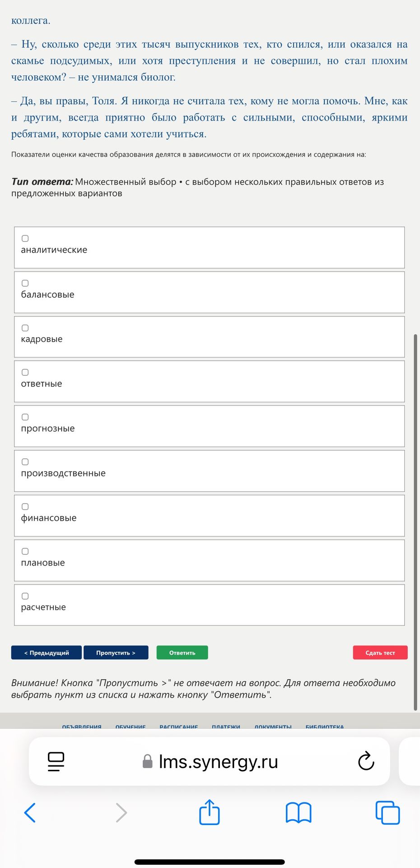Select the "финансовые" checkbox
The width and height of the screenshot is (420, 868).
click(25, 506)
